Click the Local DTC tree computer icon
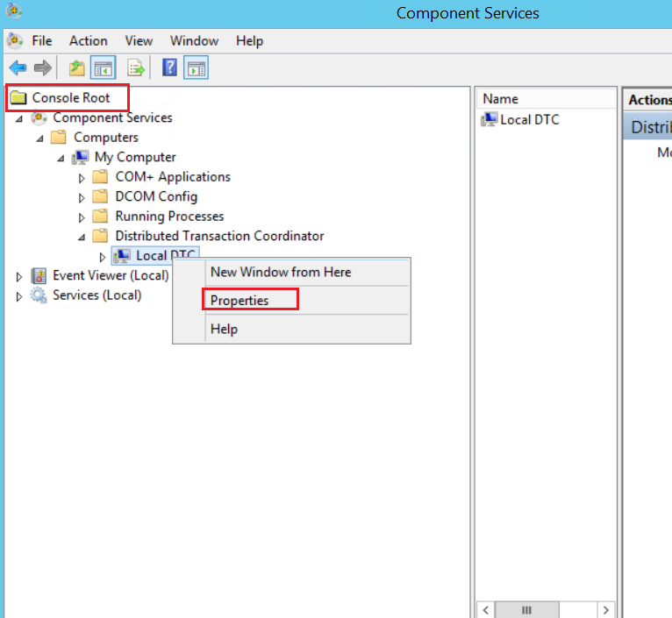Viewport: 672px width, 618px height. 122,256
